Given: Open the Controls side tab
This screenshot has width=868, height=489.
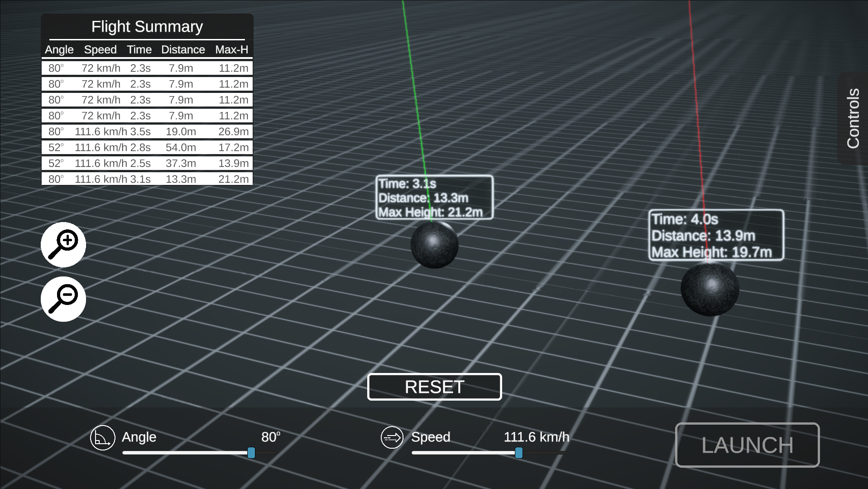Looking at the screenshot, I should click(853, 118).
